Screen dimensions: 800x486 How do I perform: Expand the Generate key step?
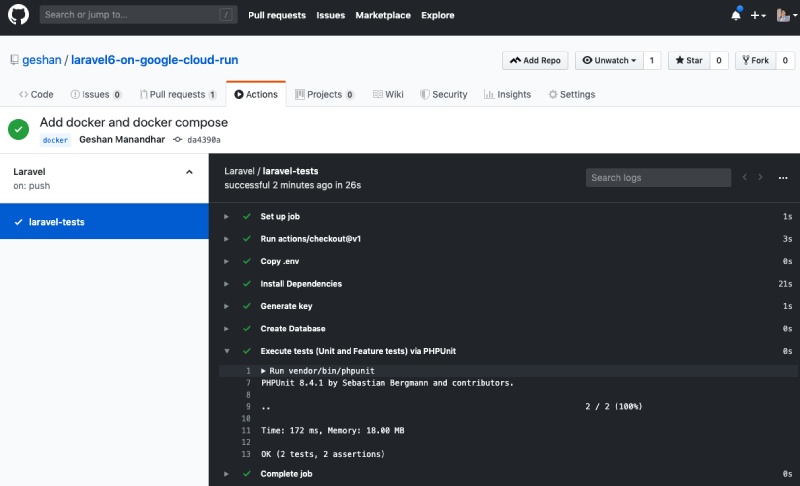point(226,306)
